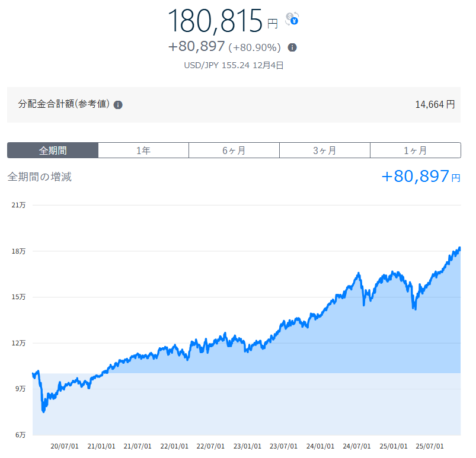Click the 14,664円 distribution total value

435,104
